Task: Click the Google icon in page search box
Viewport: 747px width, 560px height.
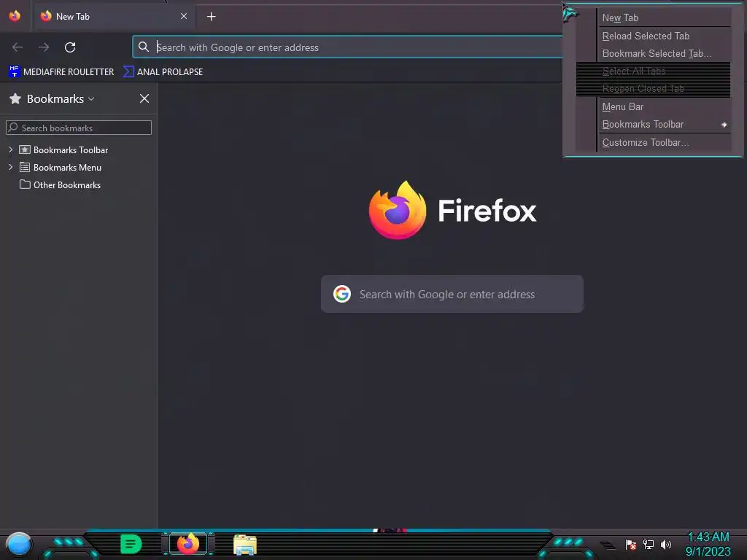Action: [x=342, y=294]
